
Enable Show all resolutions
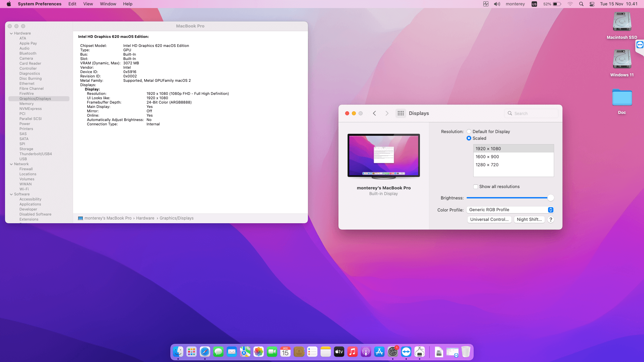coord(476,186)
